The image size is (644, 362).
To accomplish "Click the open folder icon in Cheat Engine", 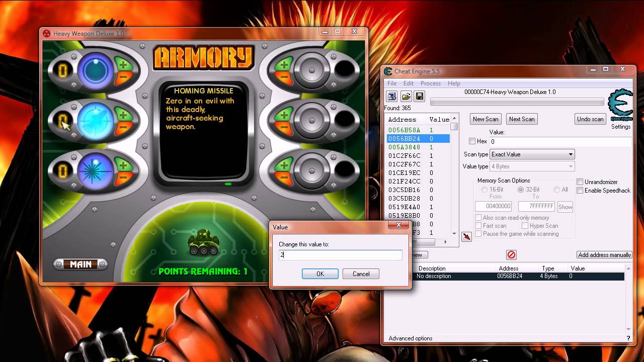I will (406, 96).
